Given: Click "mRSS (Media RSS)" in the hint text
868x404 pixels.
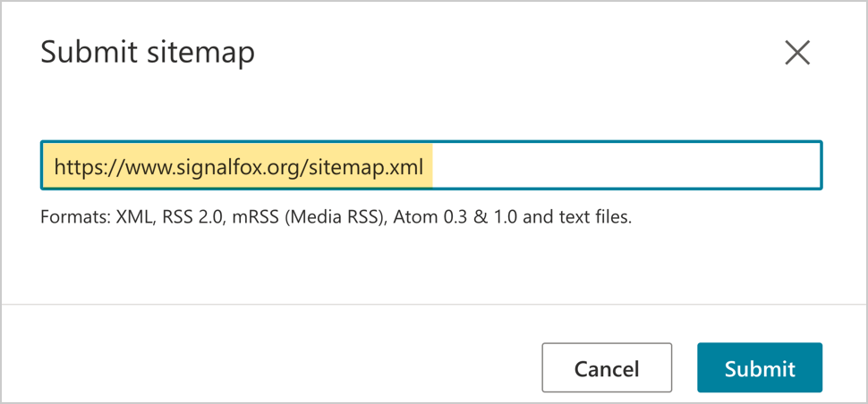Looking at the screenshot, I should point(310,218).
